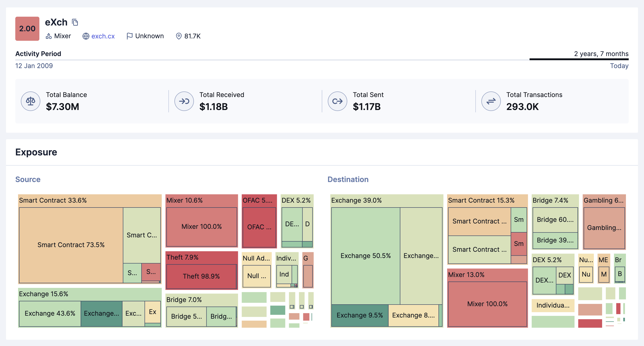This screenshot has width=644, height=346.
Task: Select the Exchange 50.5% destination block
Action: tap(365, 255)
